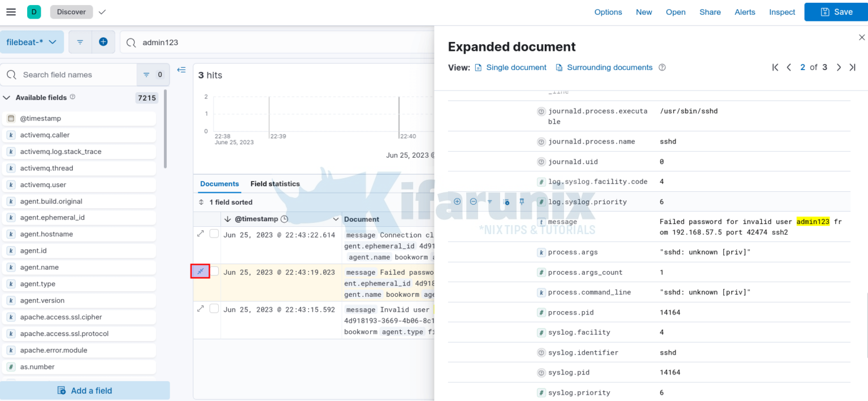Collapse the Available fields section
Viewport: 868px width, 401px height.
pos(7,97)
